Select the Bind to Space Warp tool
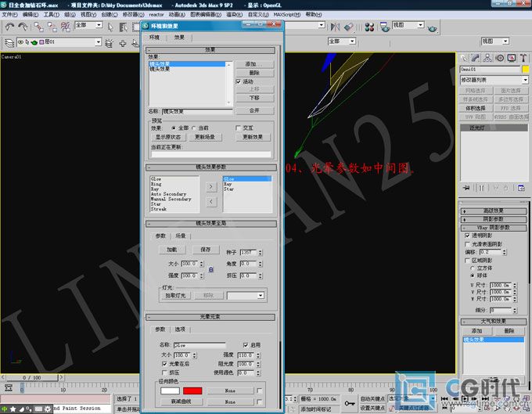 (66, 27)
